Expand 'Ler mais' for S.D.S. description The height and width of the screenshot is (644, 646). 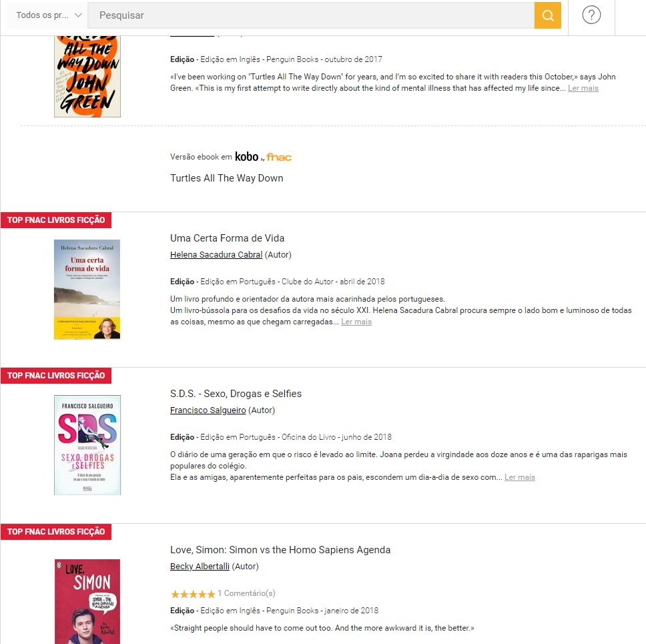point(519,477)
